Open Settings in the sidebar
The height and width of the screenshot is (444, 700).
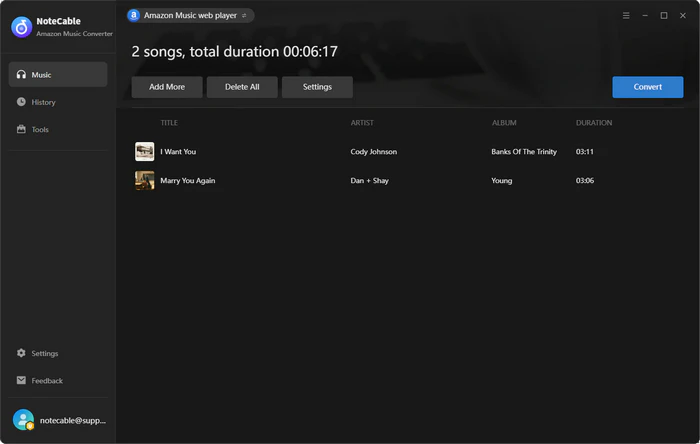click(x=58, y=353)
